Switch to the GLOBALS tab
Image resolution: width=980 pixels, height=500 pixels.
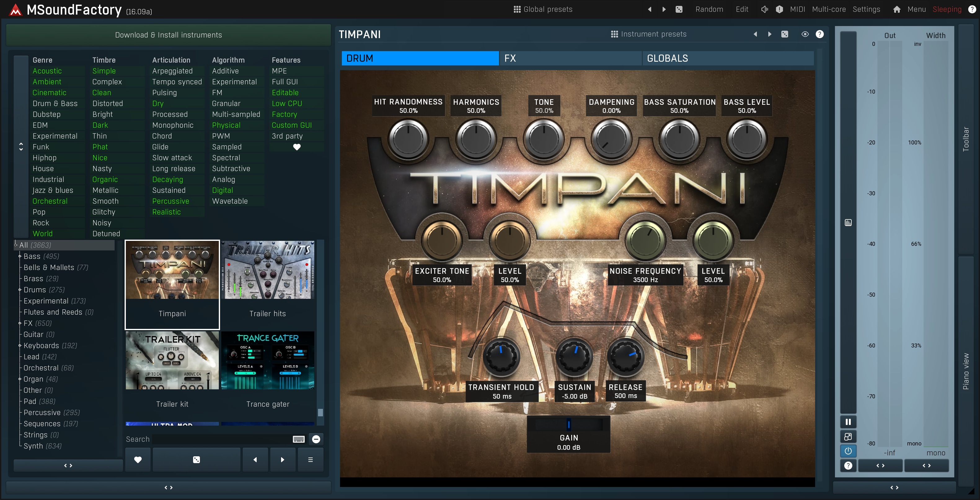point(728,58)
